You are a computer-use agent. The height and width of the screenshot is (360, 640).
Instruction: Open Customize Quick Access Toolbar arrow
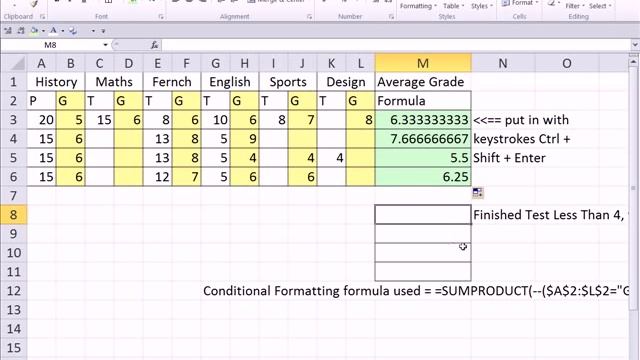103,31
